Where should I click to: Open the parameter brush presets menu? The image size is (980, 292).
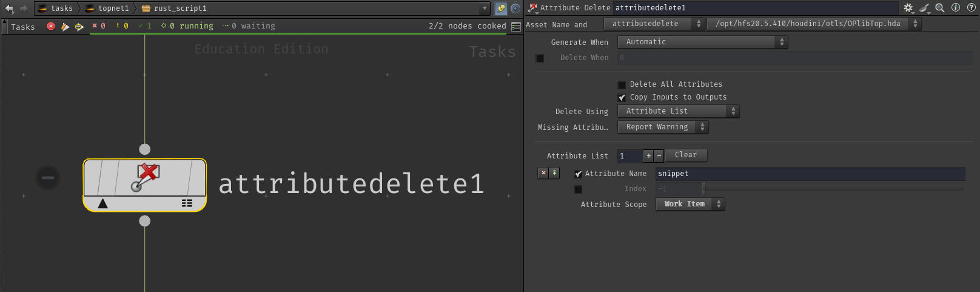click(924, 8)
